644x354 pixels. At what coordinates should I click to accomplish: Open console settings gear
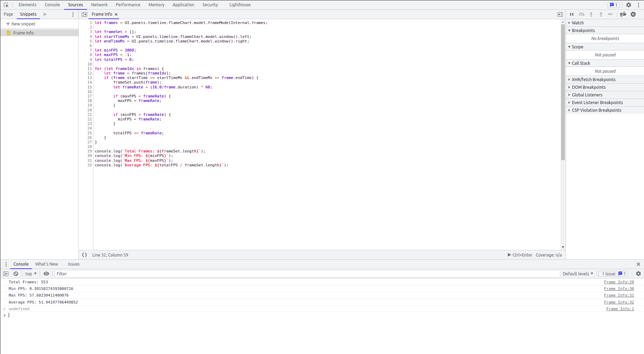point(638,274)
